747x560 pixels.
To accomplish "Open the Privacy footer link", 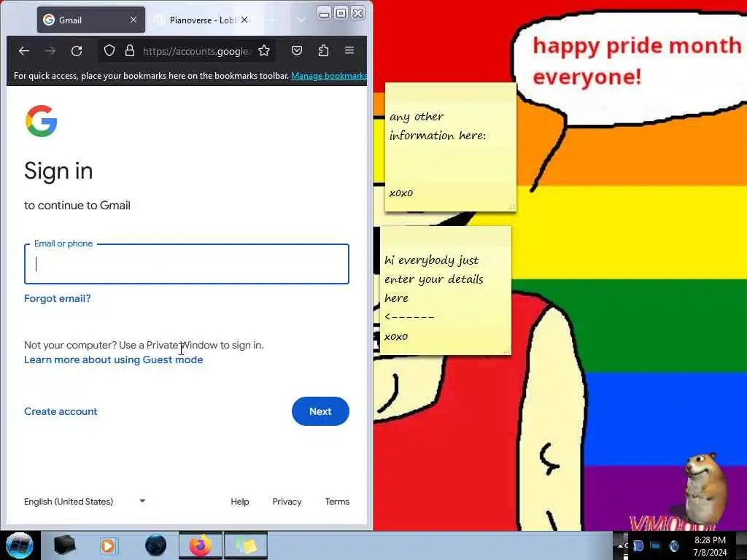I will pos(287,502).
